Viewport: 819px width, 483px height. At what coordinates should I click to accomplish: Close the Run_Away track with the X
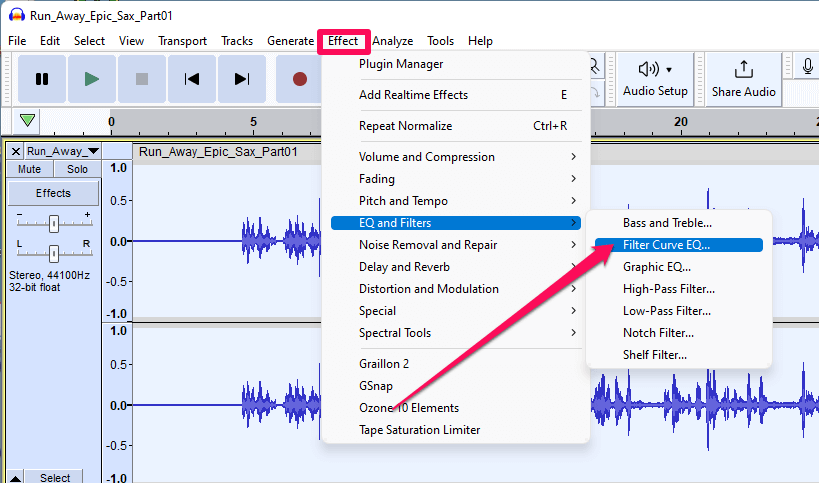point(16,151)
